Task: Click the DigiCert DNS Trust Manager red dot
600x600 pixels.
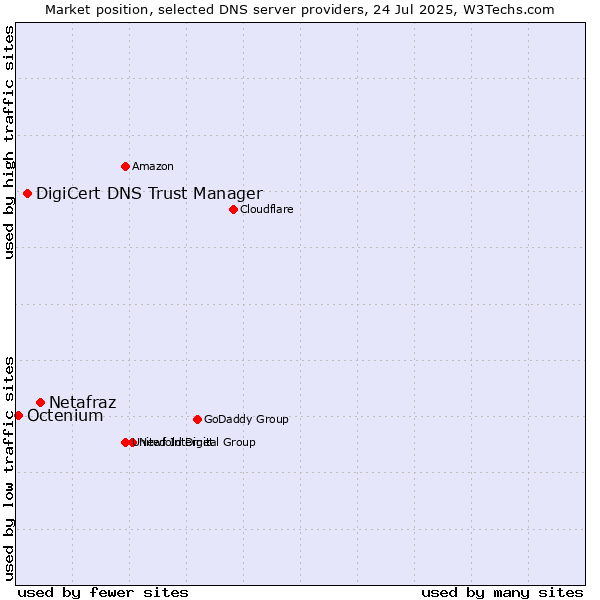Action: 27,194
